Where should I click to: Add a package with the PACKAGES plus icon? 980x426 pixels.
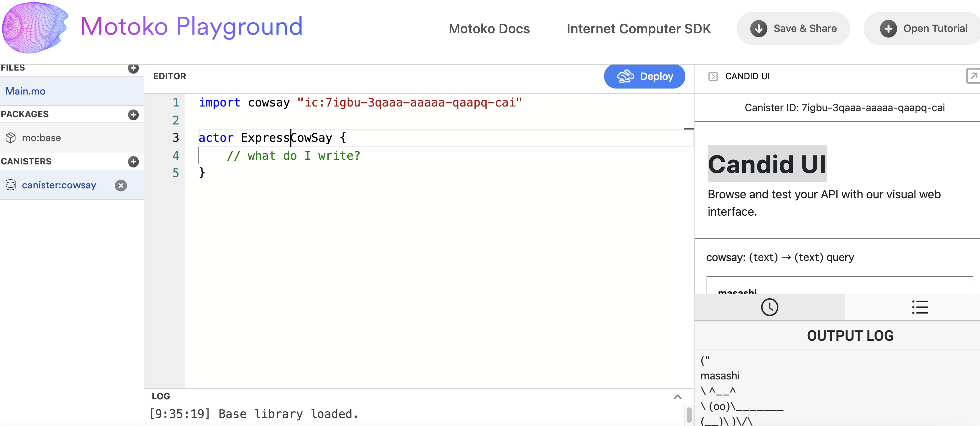(x=133, y=114)
